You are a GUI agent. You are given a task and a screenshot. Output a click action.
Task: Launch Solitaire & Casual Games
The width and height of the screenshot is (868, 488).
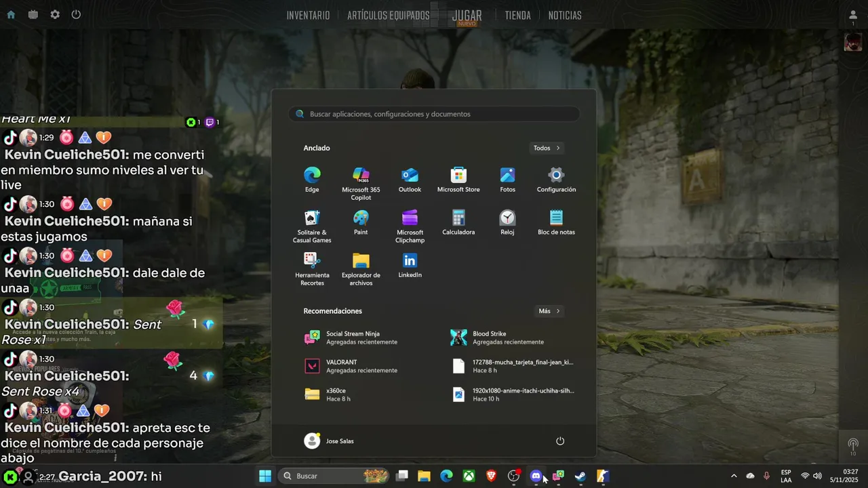coord(312,226)
